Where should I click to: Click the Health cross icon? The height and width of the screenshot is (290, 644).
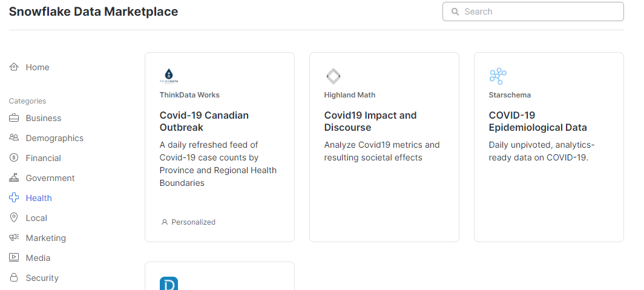pos(14,198)
